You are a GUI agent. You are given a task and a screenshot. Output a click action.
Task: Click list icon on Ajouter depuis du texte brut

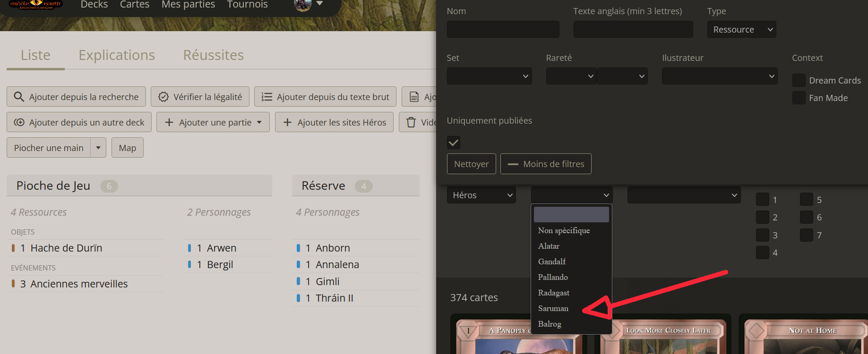[267, 97]
